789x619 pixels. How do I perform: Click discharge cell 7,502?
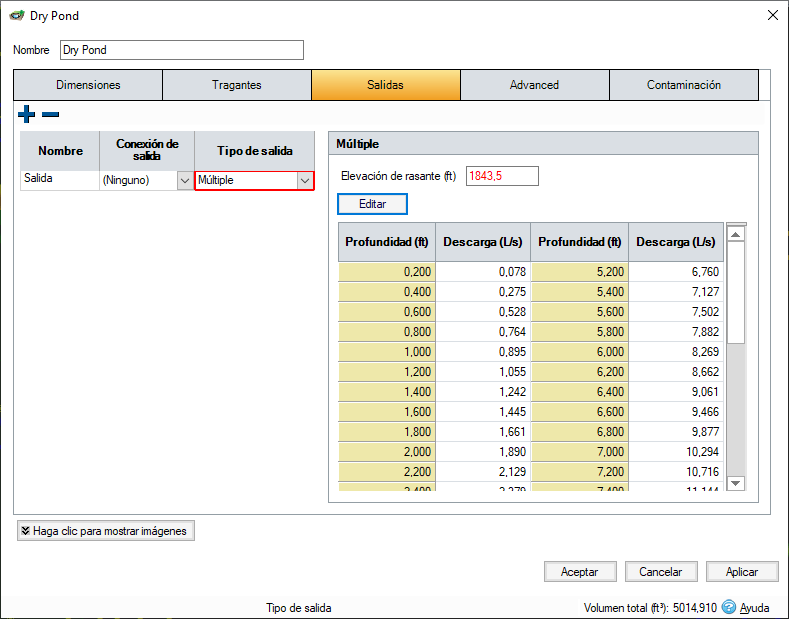[x=676, y=312]
